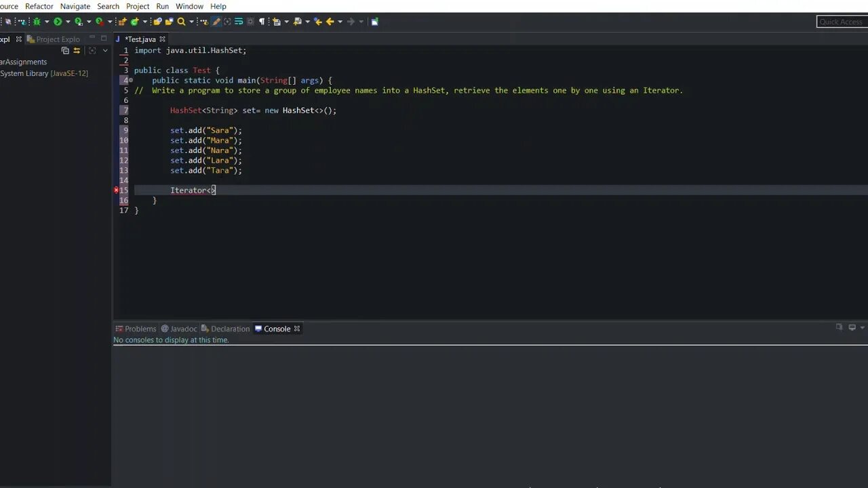Click the New Java Class icon

[135, 22]
